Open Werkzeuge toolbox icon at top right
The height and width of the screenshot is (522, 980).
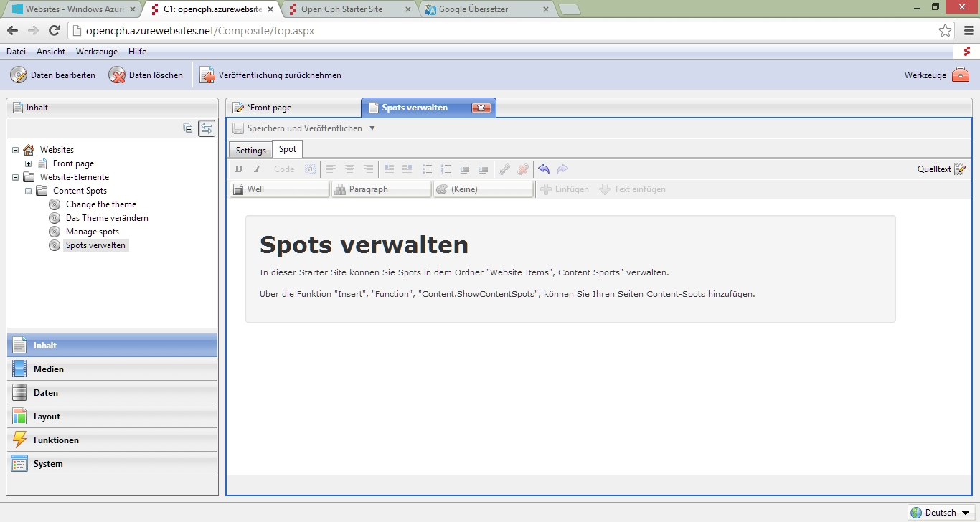pyautogui.click(x=960, y=75)
